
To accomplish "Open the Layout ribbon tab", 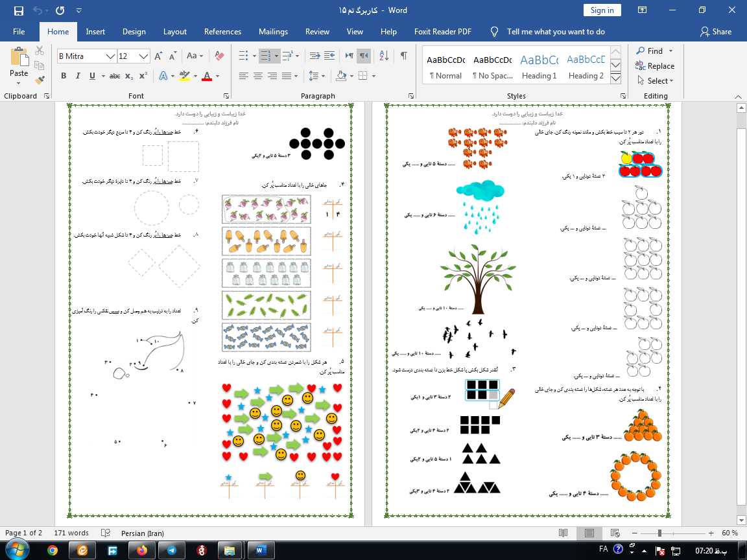I will [174, 32].
